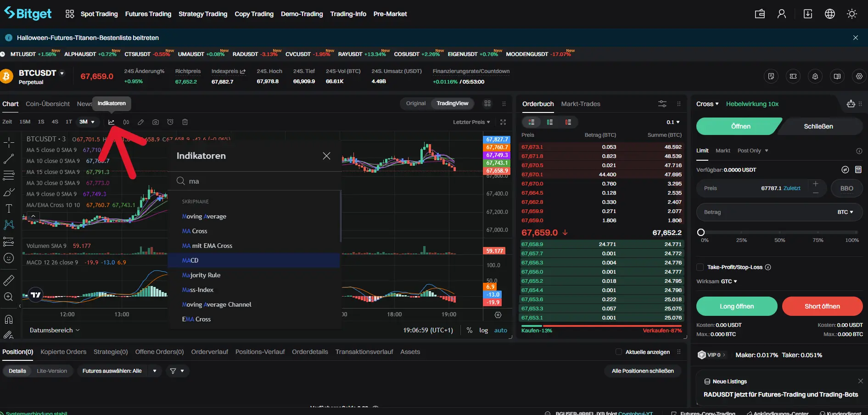Show combined buy and sell order book view
Image resolution: width=868 pixels, height=415 pixels.
pos(532,122)
